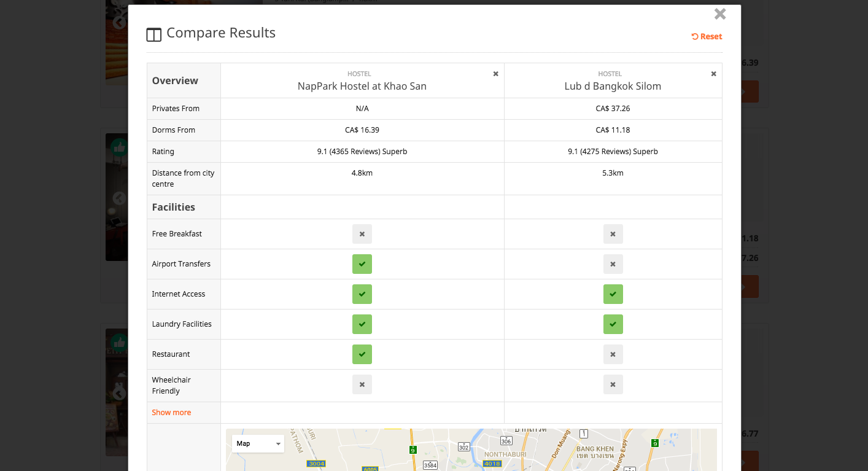Click the Airport Transfers row label
The image size is (868, 471).
[181, 264]
